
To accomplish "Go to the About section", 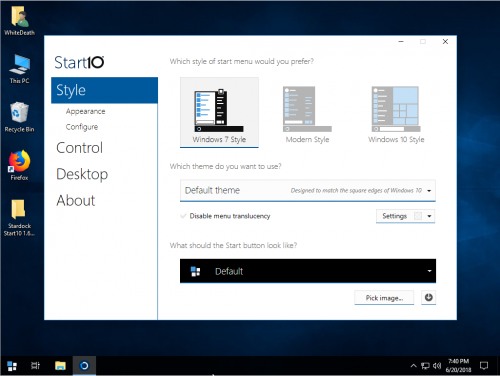I will 76,201.
